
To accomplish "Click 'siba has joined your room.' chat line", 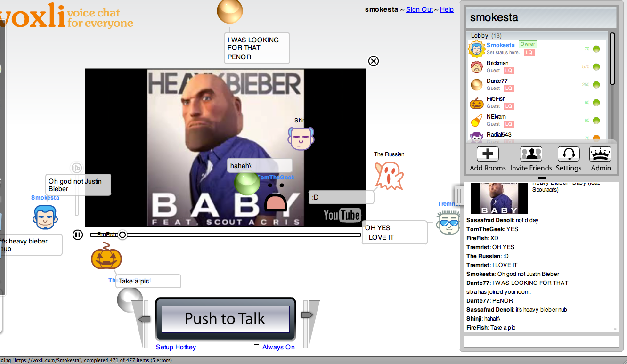I will pos(499,292).
